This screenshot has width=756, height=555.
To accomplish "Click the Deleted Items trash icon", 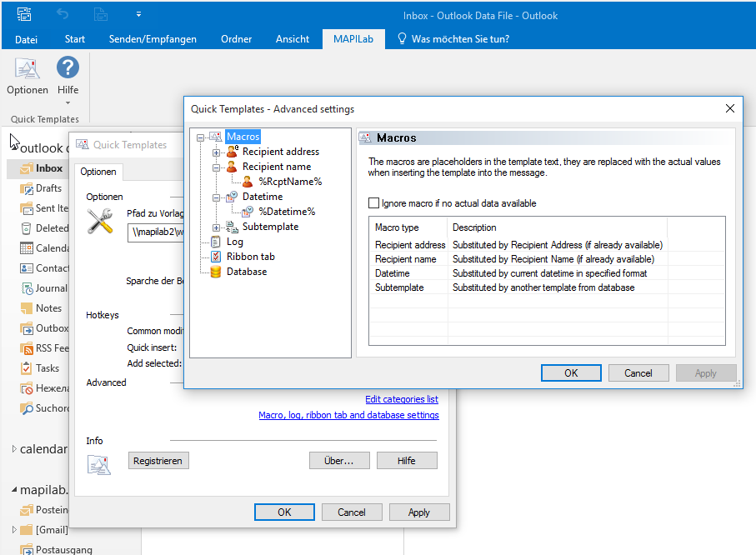I will tap(26, 228).
